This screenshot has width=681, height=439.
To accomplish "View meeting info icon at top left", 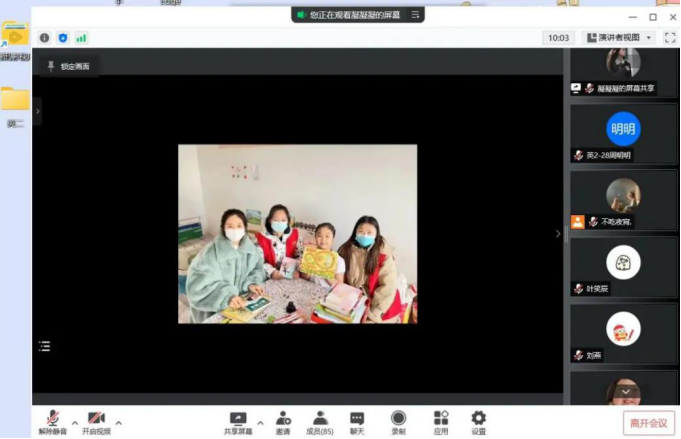I will pos(44,38).
